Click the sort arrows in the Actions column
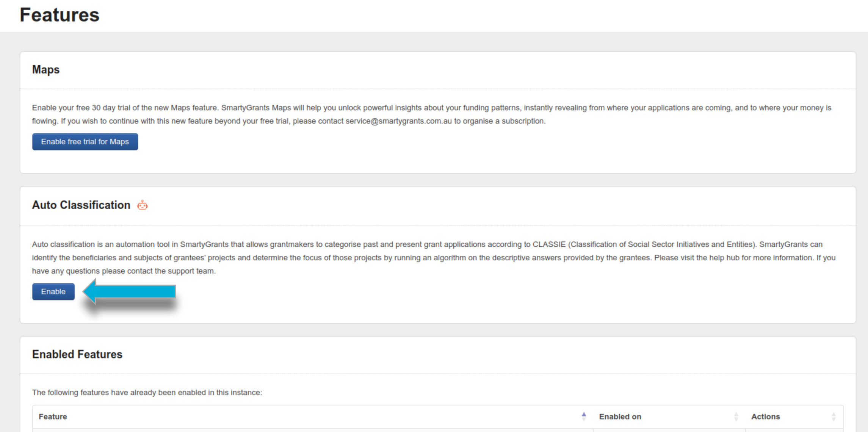 (x=833, y=417)
